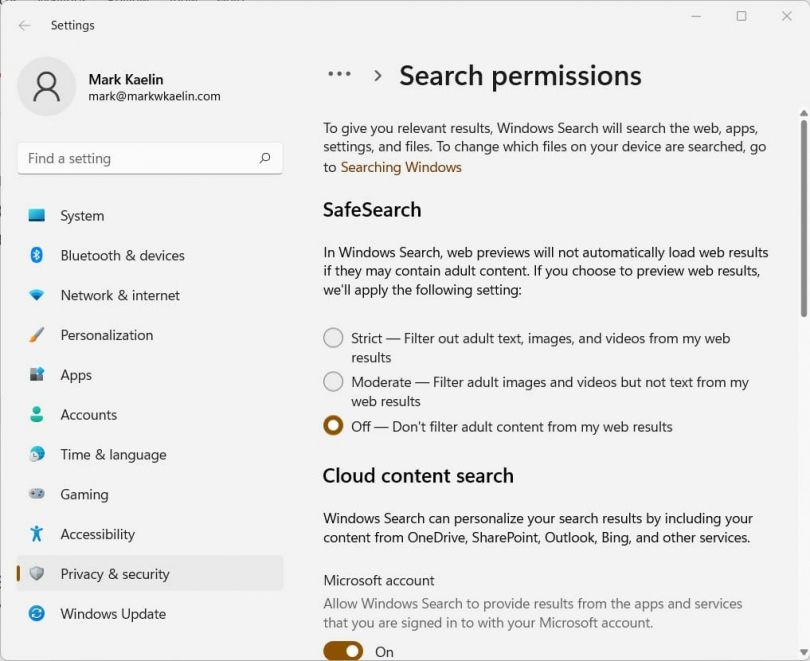Select the System settings icon
Viewport: 810px width, 661px height.
pyautogui.click(x=37, y=215)
